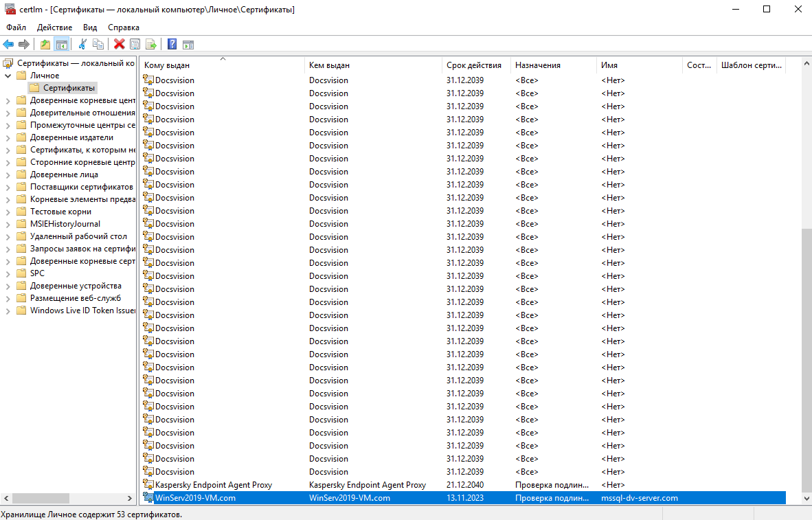Open Properties via toolbar icon

(x=135, y=45)
